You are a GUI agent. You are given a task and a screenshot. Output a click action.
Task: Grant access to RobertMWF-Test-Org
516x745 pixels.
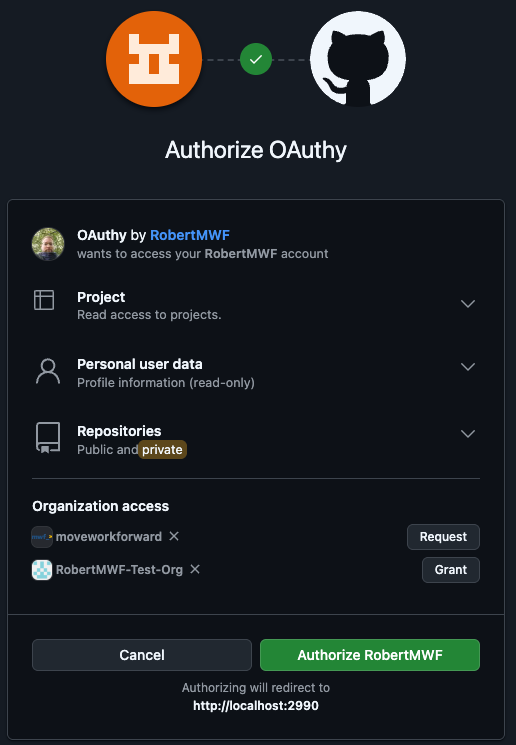451,570
